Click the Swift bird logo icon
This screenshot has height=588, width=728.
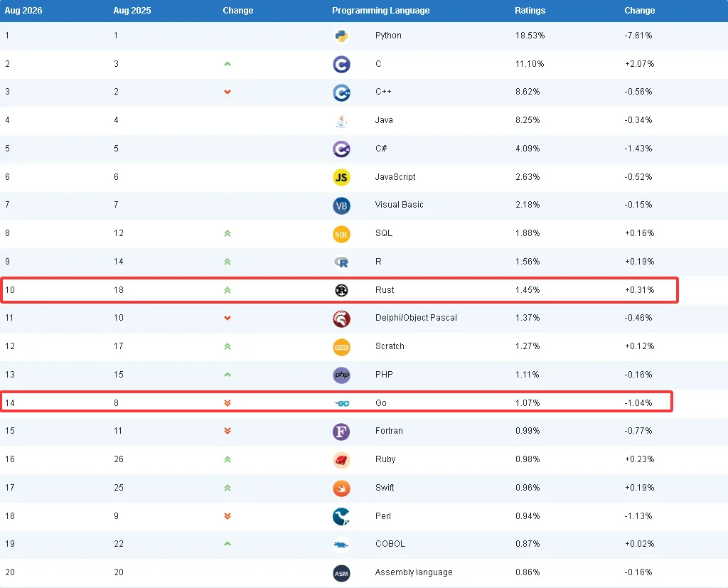tap(341, 488)
